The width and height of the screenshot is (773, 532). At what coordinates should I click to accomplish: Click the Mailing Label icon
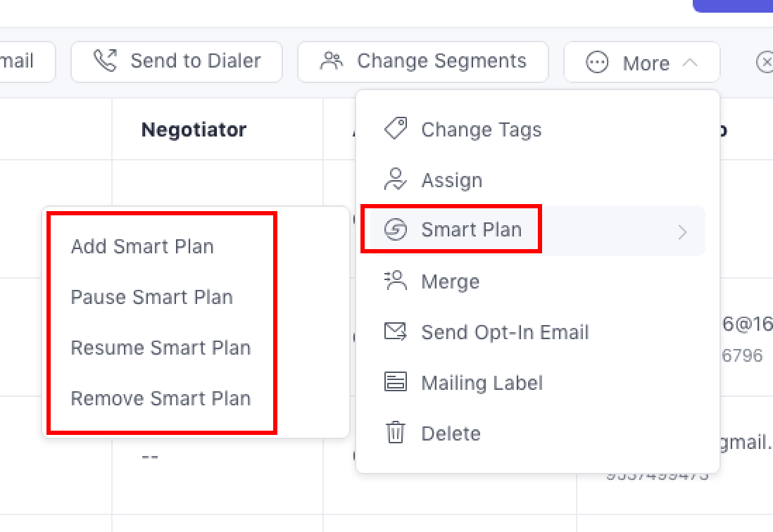coord(396,382)
